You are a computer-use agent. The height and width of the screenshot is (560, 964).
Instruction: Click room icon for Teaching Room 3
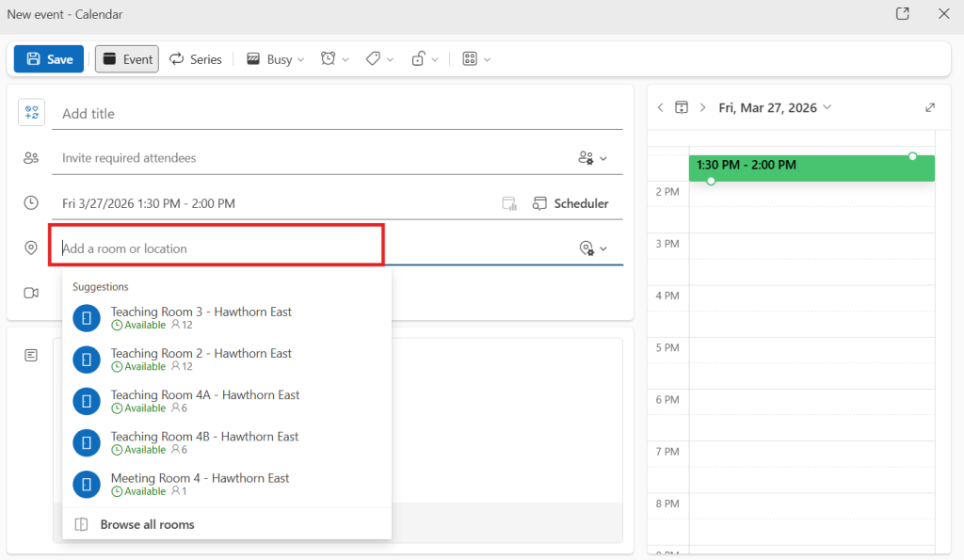point(87,318)
